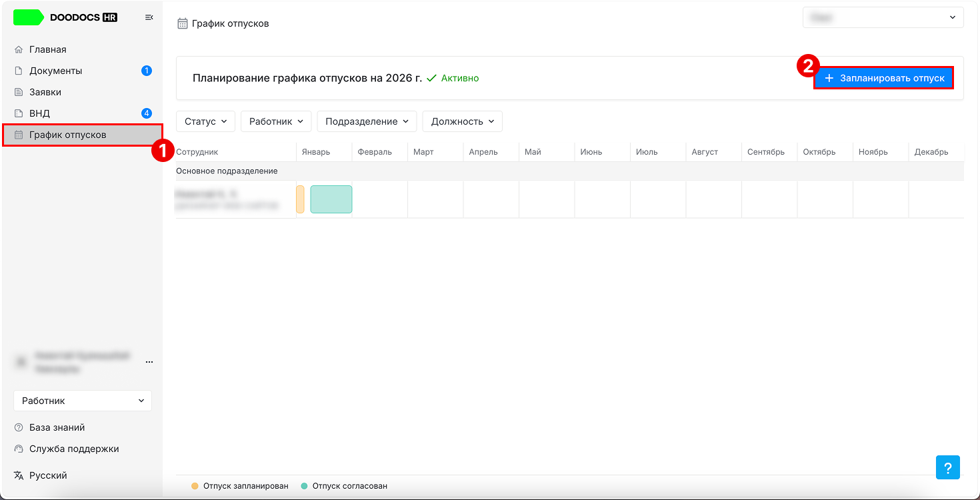Click the DOODOCS HR green logo
The image size is (980, 500).
tap(29, 18)
